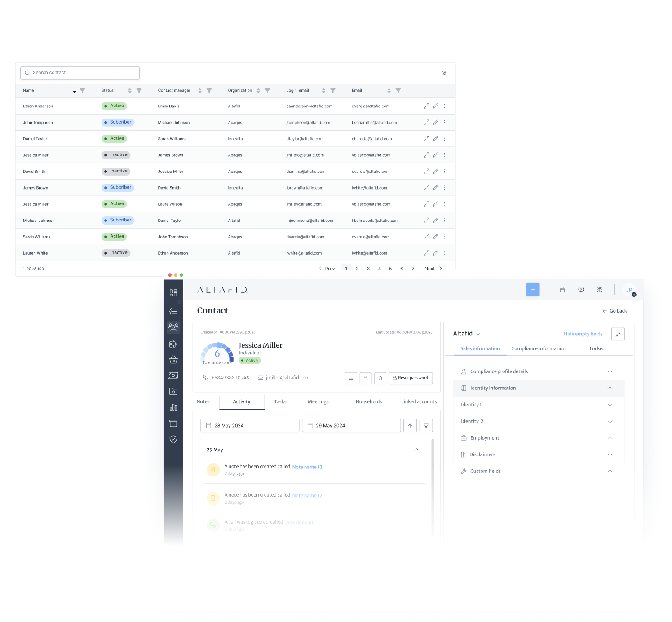Open the help question mark icon
The width and height of the screenshot is (672, 622).
(x=581, y=290)
